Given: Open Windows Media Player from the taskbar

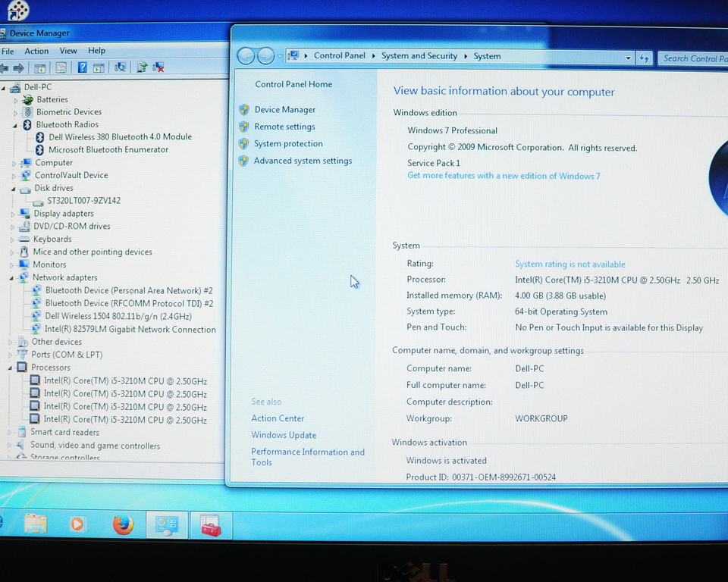Looking at the screenshot, I should 77,524.
